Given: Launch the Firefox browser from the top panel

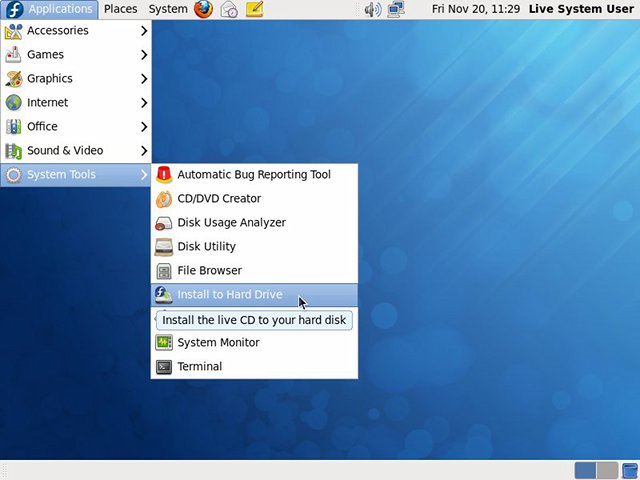Looking at the screenshot, I should (x=203, y=9).
